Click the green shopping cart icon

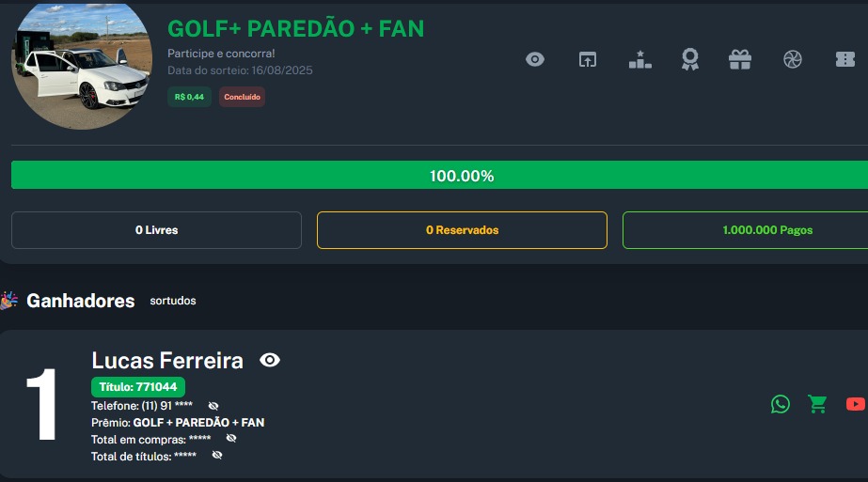click(x=817, y=404)
